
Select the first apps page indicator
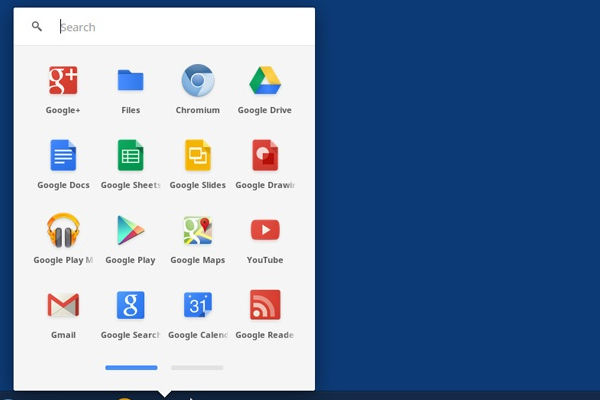tap(131, 368)
